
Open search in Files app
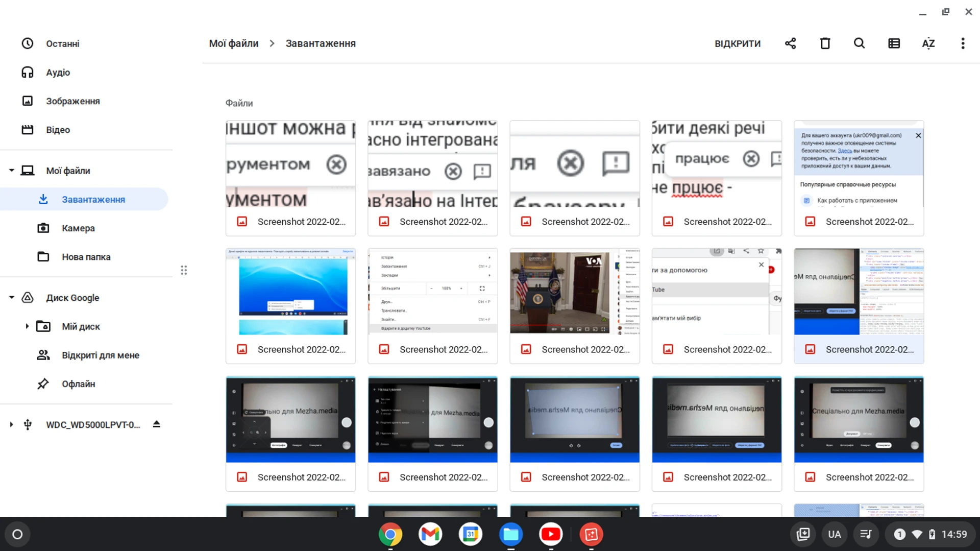[859, 43]
